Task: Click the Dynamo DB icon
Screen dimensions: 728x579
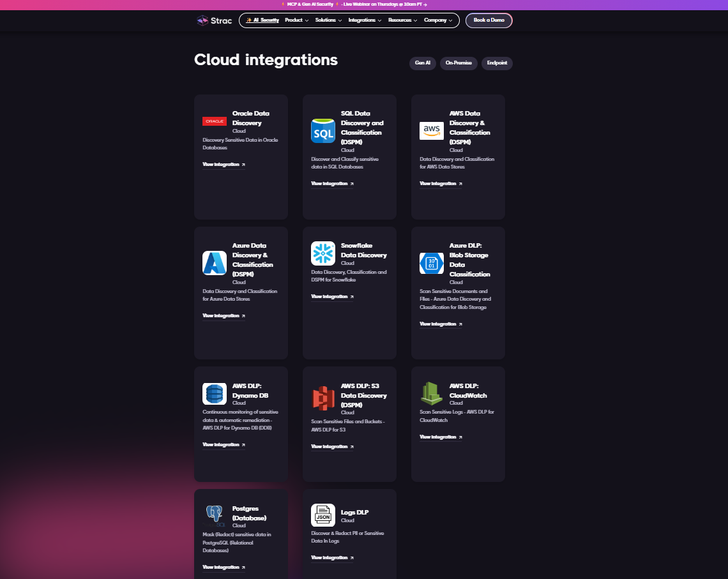Action: coord(215,394)
